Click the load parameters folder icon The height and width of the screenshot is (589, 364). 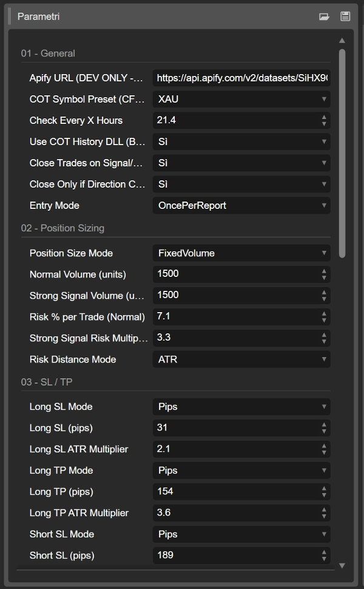click(x=324, y=17)
